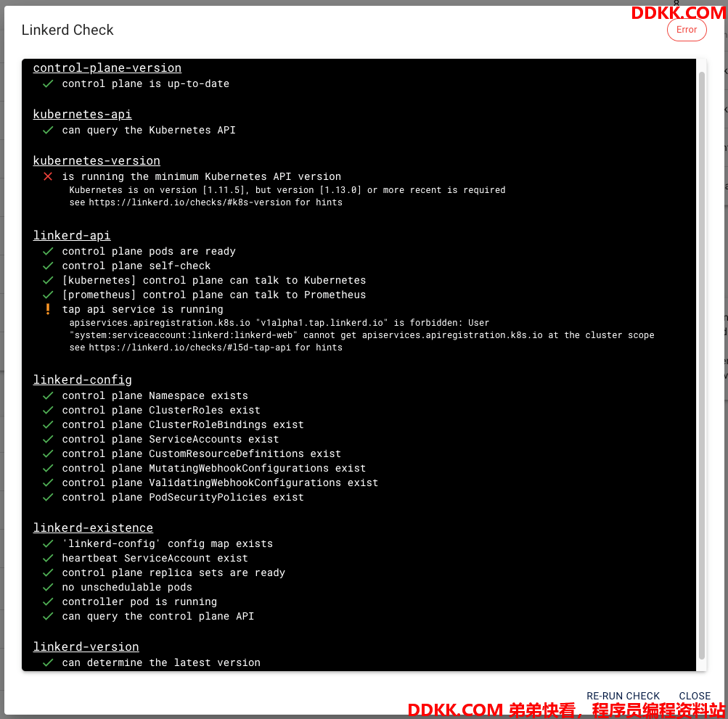Click 'control plane CustomResourceDefinitions exist'
The height and width of the screenshot is (719, 728).
point(202,453)
